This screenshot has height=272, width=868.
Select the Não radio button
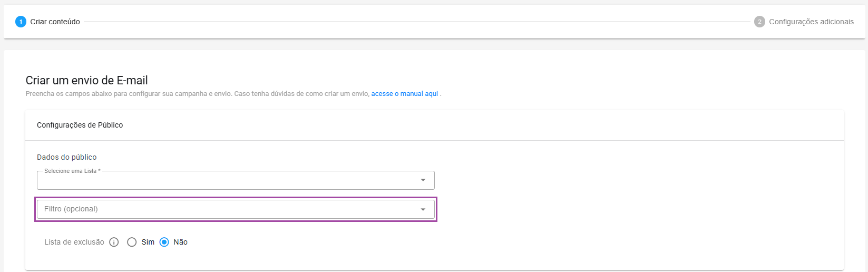pos(164,242)
